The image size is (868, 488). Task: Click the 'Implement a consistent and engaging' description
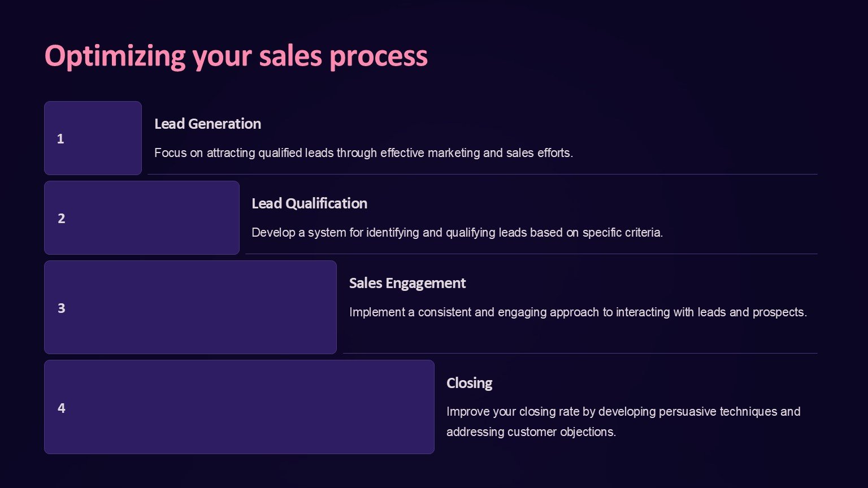tap(578, 312)
